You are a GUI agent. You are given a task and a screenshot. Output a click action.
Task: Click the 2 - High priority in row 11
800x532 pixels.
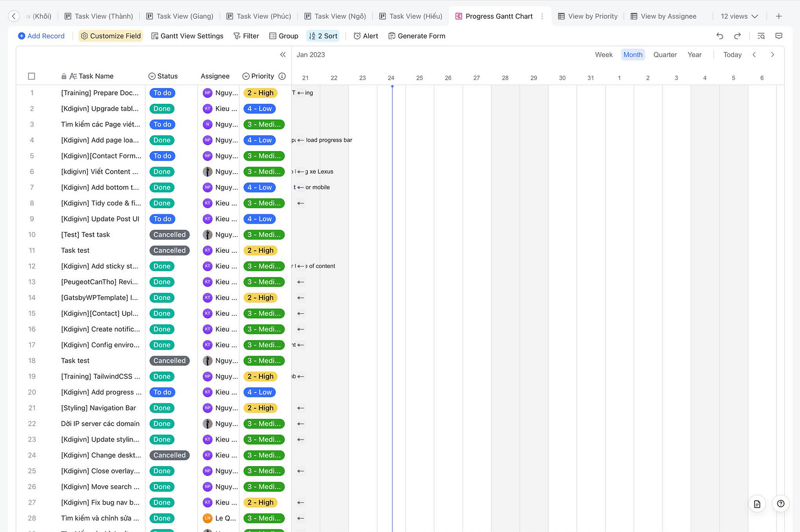[x=260, y=251]
